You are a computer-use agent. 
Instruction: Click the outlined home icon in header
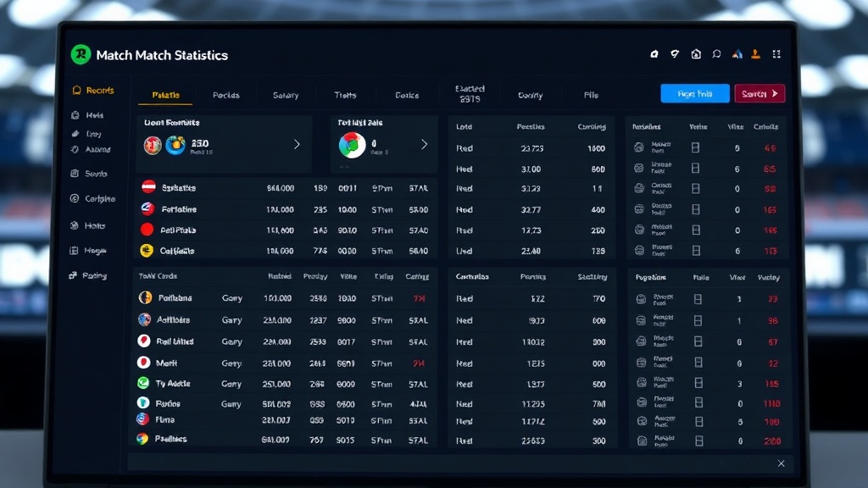click(696, 54)
